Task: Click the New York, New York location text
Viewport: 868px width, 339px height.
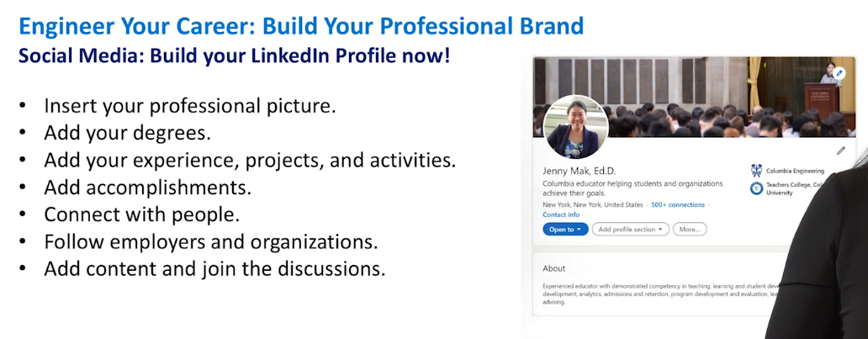Action: point(592,205)
